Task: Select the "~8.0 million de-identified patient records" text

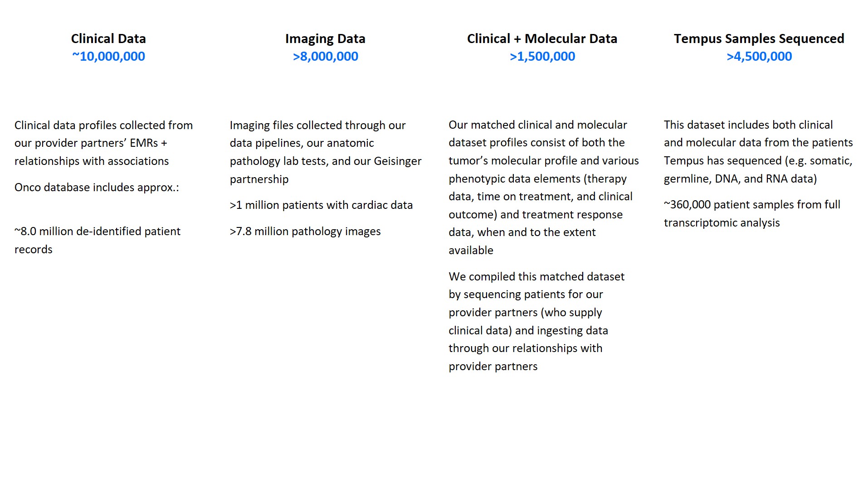Action: click(97, 240)
